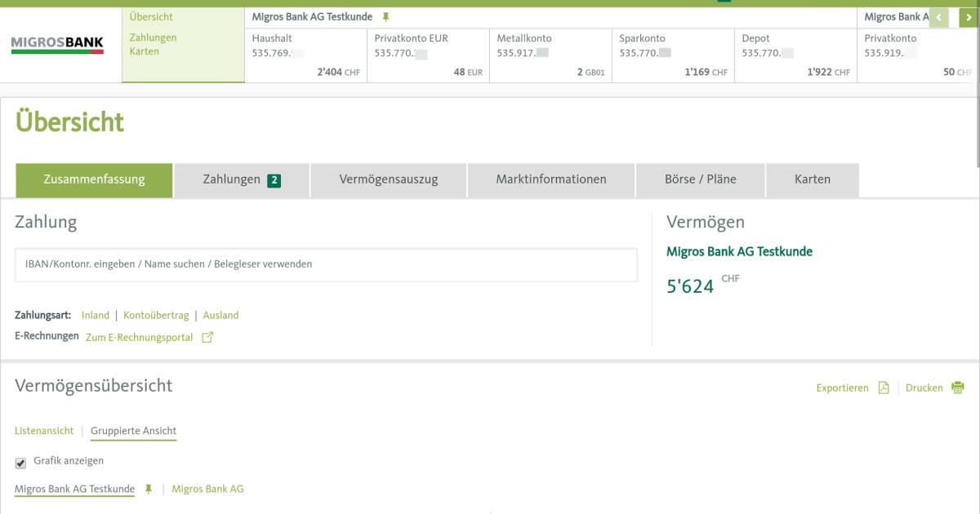
Task: Click the pin icon in the Vermögensübersicht section
Action: pos(148,488)
